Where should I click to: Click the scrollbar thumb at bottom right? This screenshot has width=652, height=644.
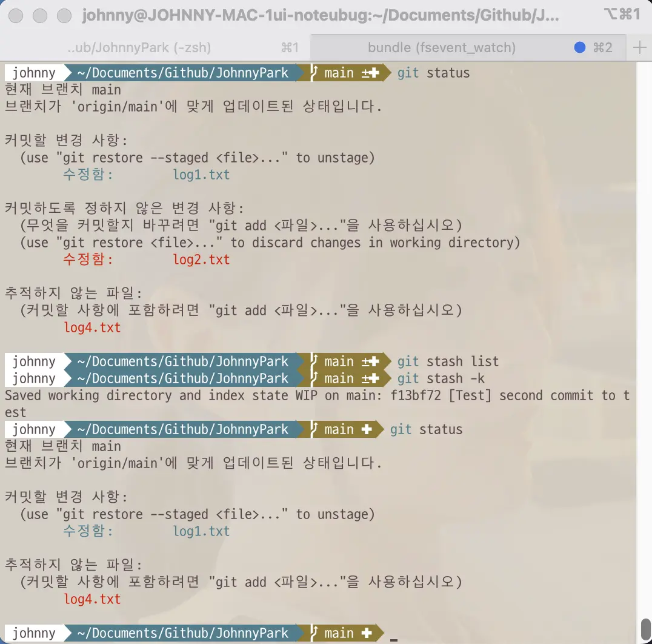[646, 631]
